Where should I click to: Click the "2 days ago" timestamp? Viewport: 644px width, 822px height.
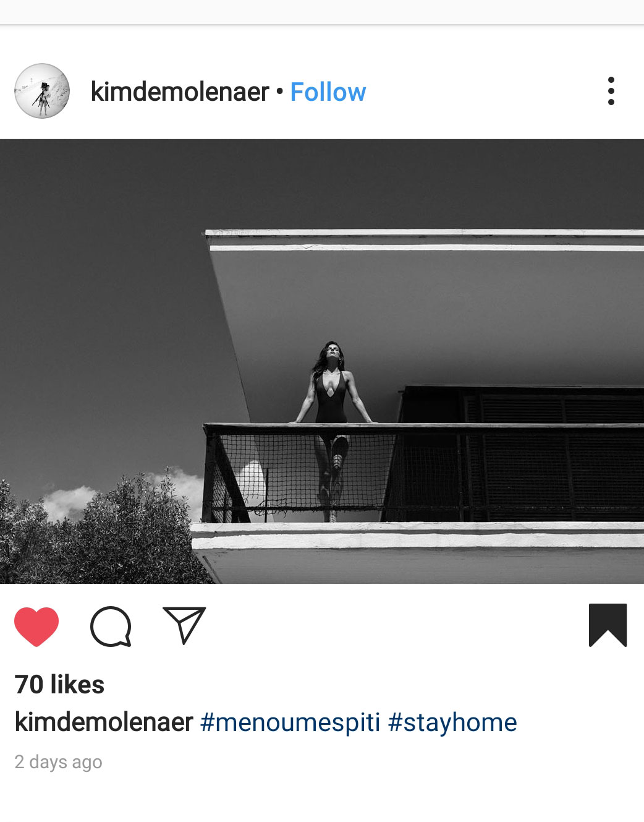[58, 762]
